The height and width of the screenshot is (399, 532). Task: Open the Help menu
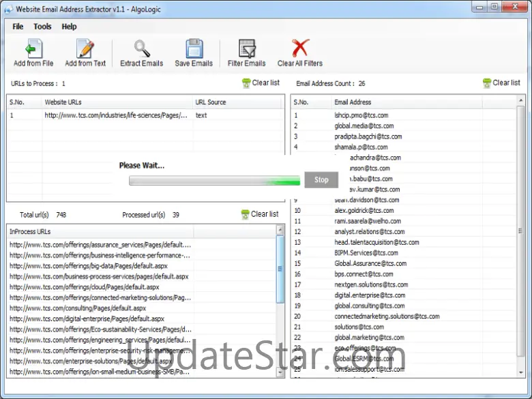pos(69,27)
